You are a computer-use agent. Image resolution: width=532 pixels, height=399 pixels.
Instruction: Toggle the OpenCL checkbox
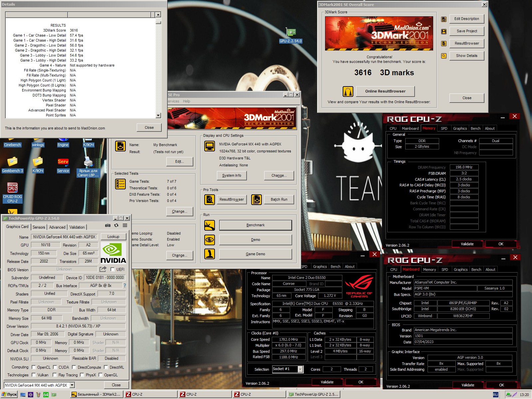[34, 367]
